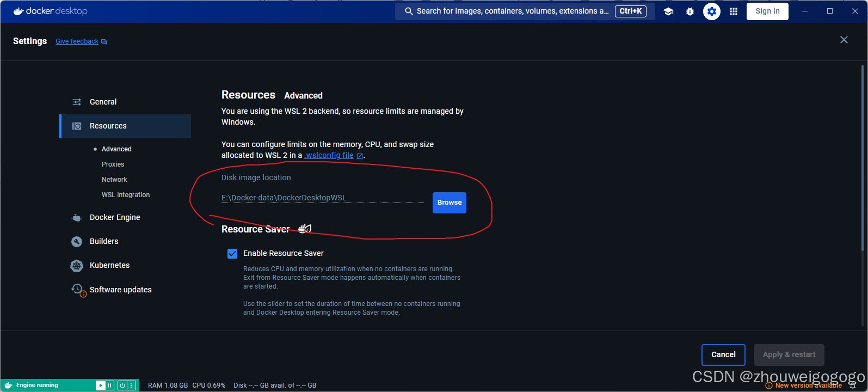Image resolution: width=868 pixels, height=392 pixels.
Task: Disable the Enable Resource Saver checkbox
Action: click(232, 254)
